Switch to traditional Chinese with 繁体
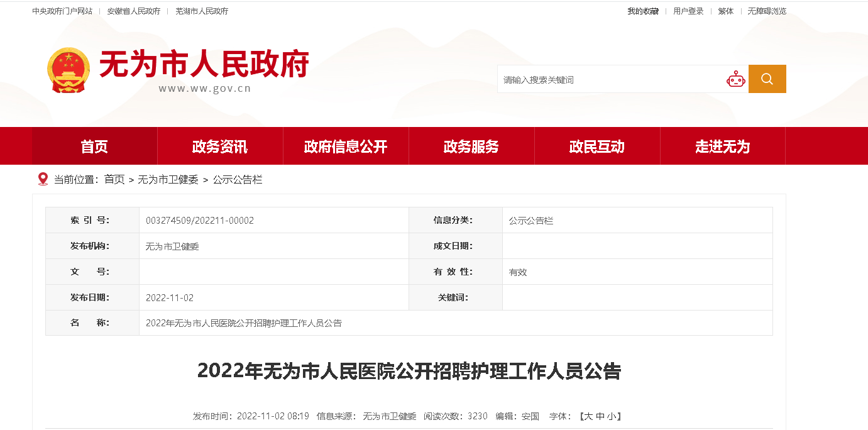This screenshot has height=430, width=868. coord(726,11)
